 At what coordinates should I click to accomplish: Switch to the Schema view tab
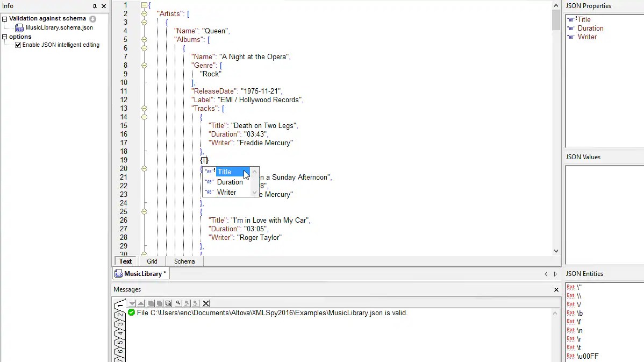184,261
